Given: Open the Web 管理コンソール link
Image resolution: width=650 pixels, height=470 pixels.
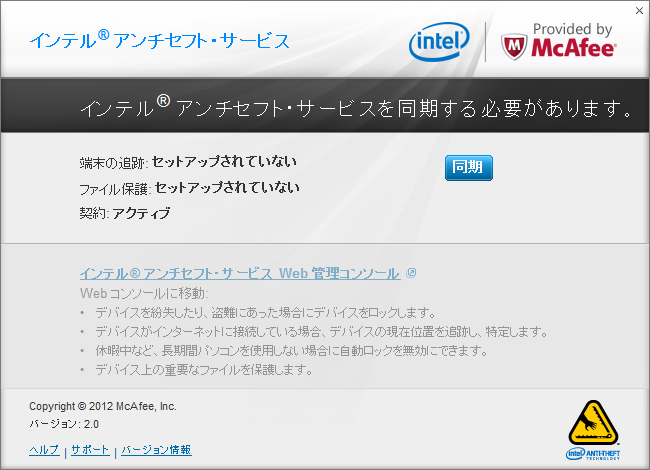Looking at the screenshot, I should tap(240, 274).
